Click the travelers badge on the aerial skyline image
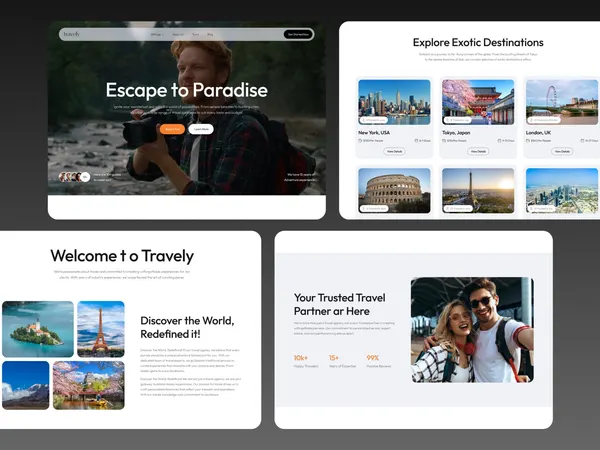 click(542, 209)
